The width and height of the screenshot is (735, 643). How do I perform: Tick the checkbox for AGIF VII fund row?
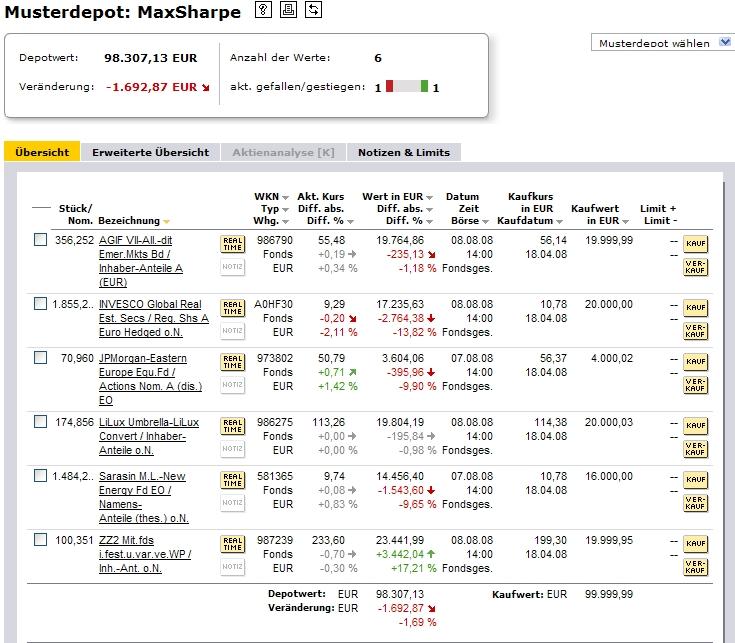pyautogui.click(x=40, y=240)
